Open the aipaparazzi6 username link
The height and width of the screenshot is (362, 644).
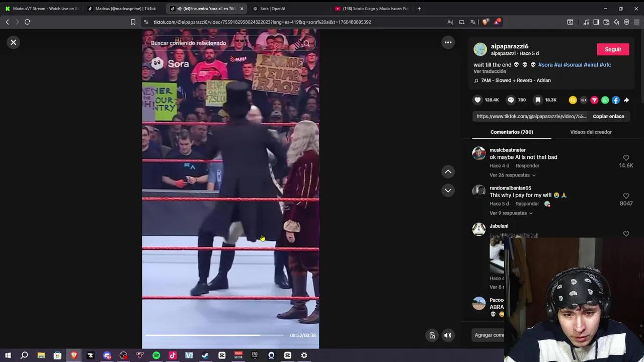point(509,46)
